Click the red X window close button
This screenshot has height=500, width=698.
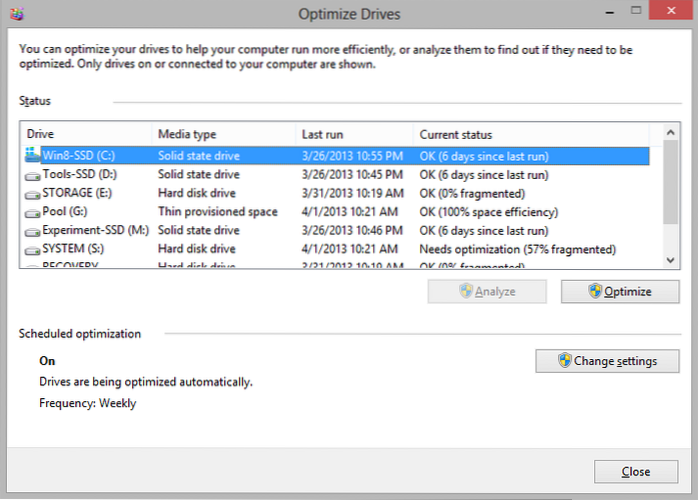pos(671,10)
